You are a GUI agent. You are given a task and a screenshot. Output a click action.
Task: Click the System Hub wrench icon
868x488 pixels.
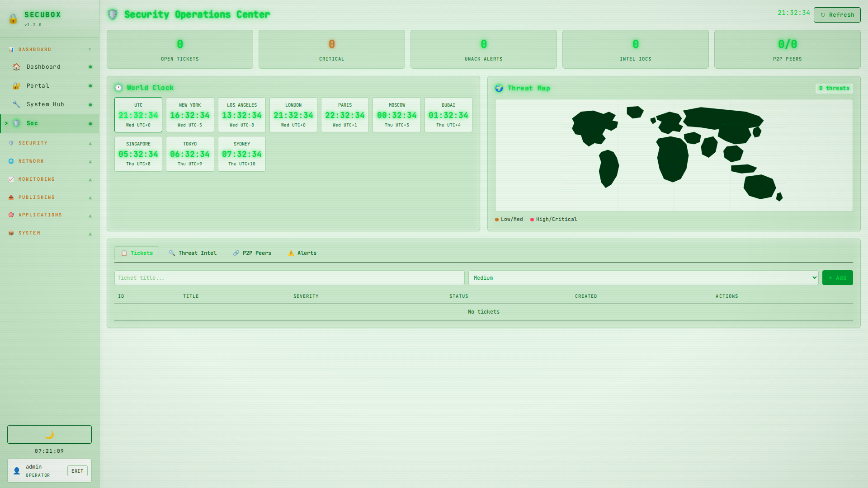[x=16, y=104]
